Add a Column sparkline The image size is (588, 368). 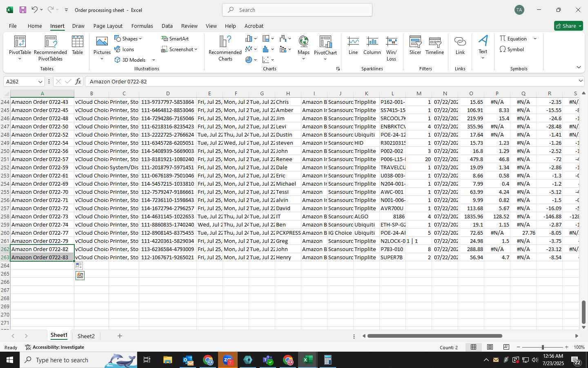point(372,45)
